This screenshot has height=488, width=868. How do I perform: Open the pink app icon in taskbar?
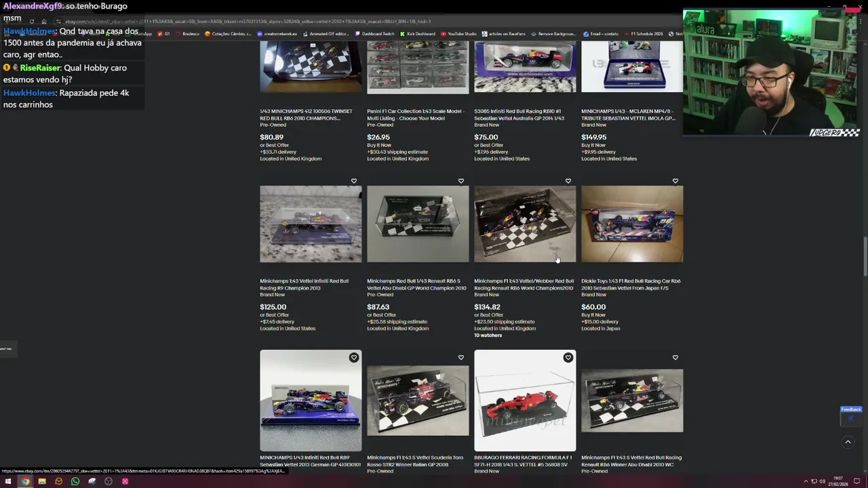pyautogui.click(x=125, y=481)
